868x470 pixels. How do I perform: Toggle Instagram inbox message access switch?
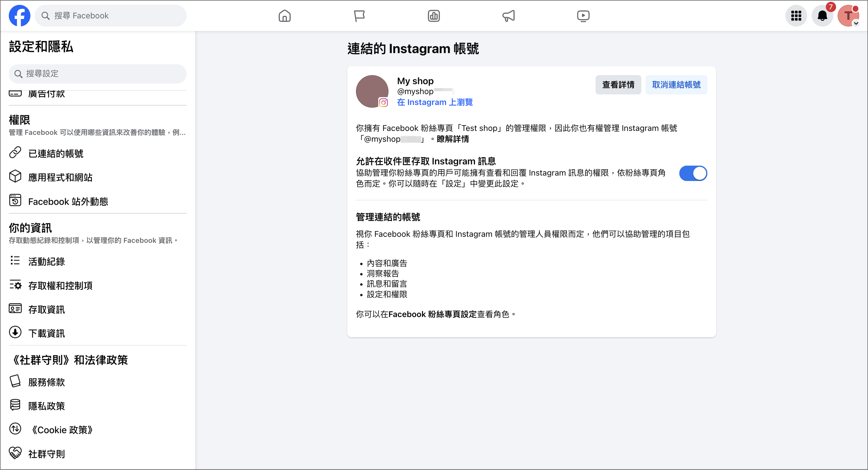point(693,173)
